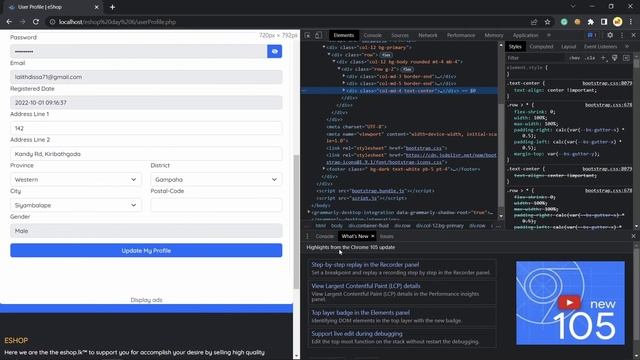640x360 pixels.
Task: Open the Memory tab
Action: point(494,36)
